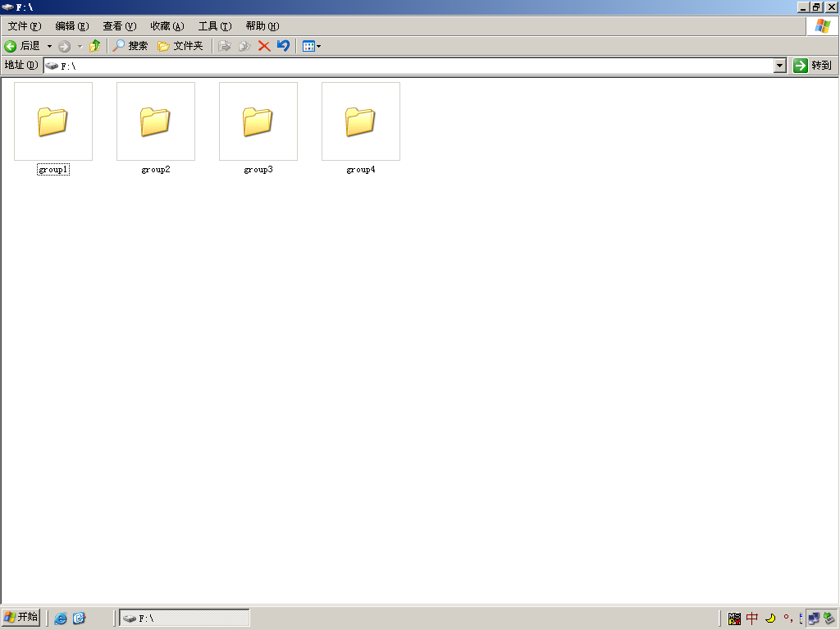
Task: Click the Safely Remove Hardware tray icon
Action: pyautogui.click(x=829, y=619)
